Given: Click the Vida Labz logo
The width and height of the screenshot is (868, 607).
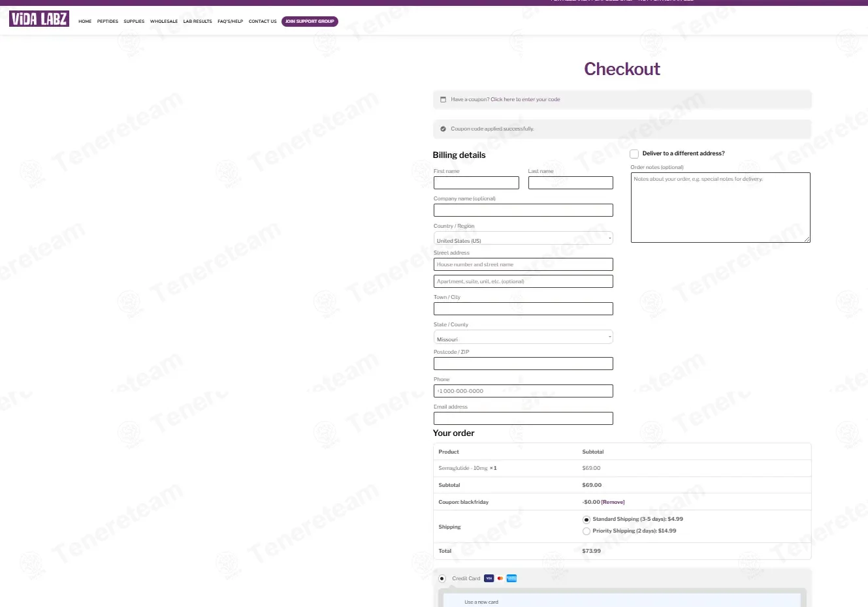Looking at the screenshot, I should pos(39,18).
